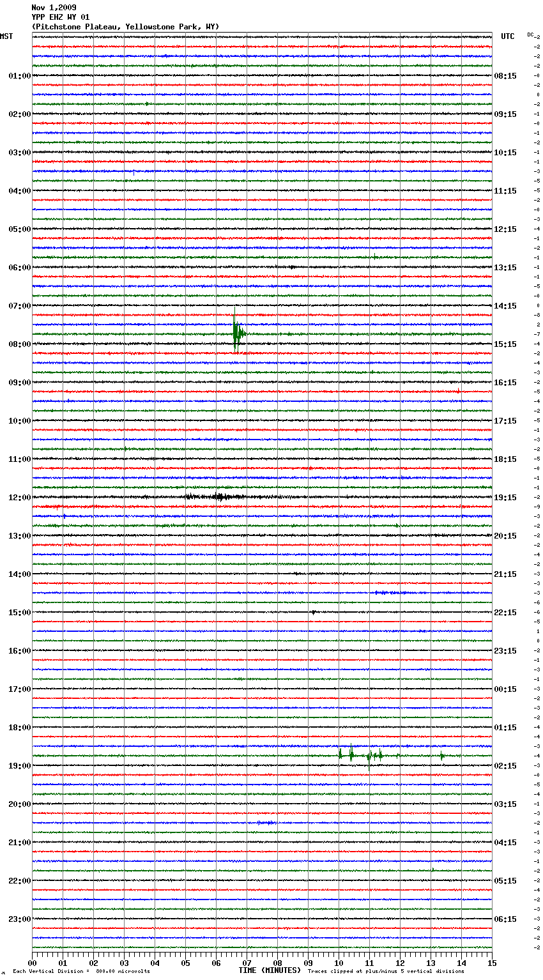Click the 'DC' offset column header
The image size is (543, 980).
click(x=530, y=34)
